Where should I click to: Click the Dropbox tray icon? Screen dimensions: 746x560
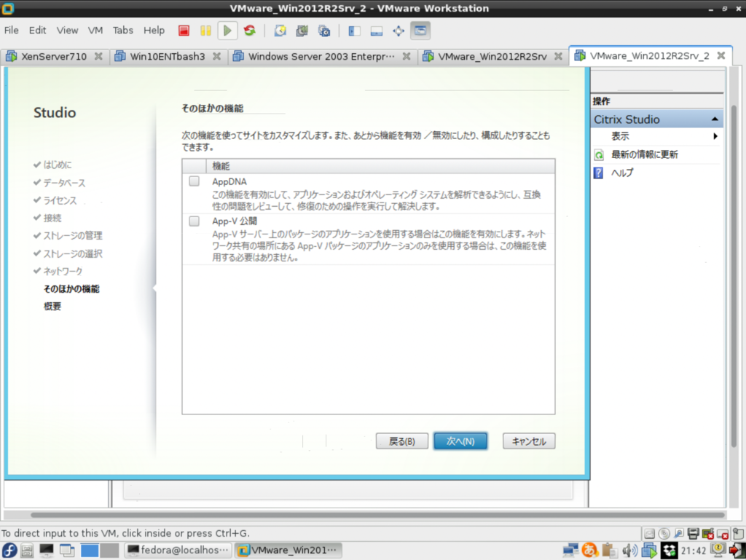click(x=669, y=551)
